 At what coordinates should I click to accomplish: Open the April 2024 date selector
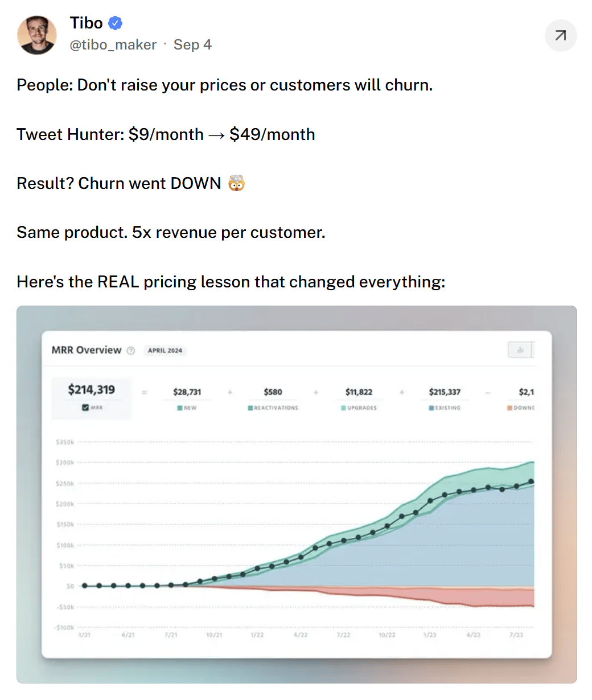point(165,351)
